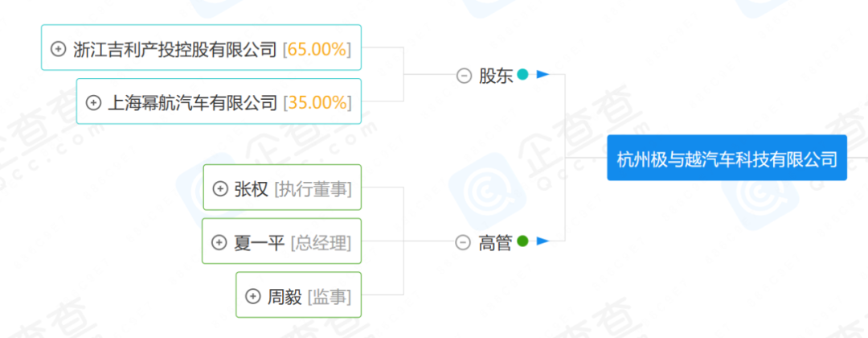Select the 周毅 name text
This screenshot has height=338, width=868.
point(285,296)
